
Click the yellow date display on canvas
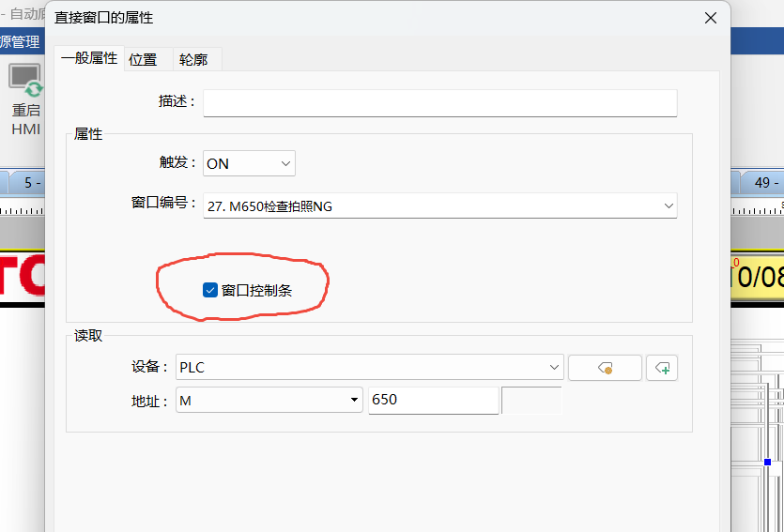757,277
